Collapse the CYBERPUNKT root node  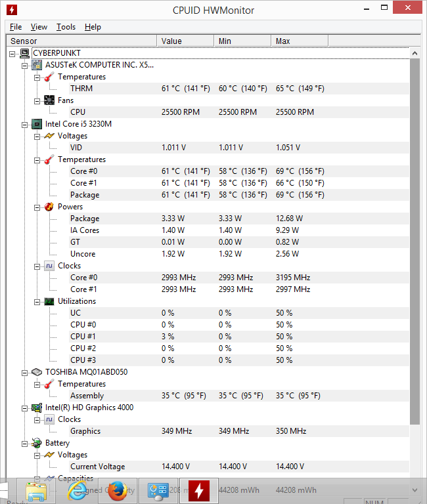(12, 54)
